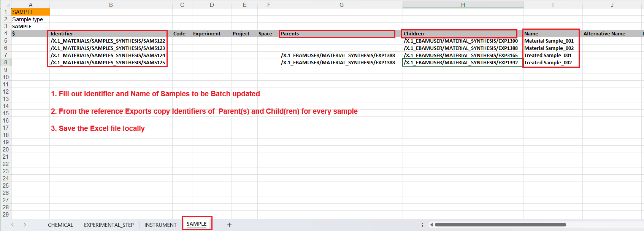Select the SAMPLE sheet tab
The height and width of the screenshot is (231, 644).
click(x=197, y=224)
